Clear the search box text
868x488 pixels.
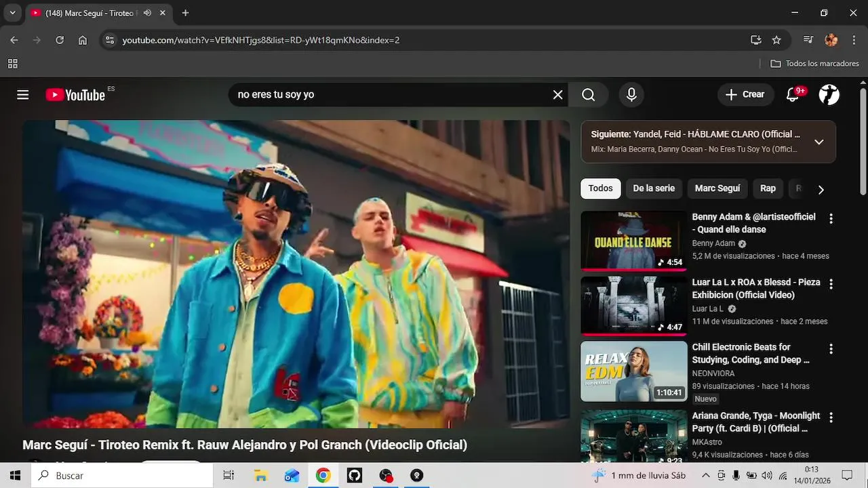click(557, 95)
